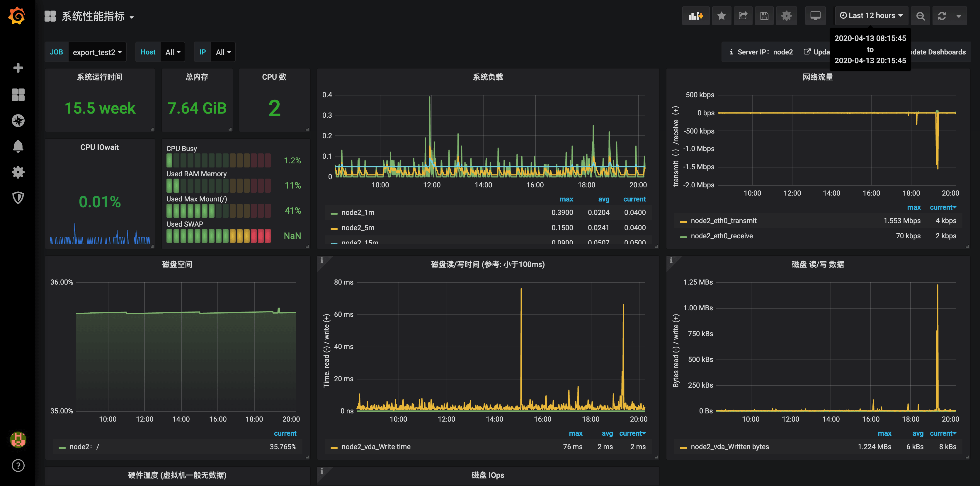Open the Help question mark icon

(18, 466)
